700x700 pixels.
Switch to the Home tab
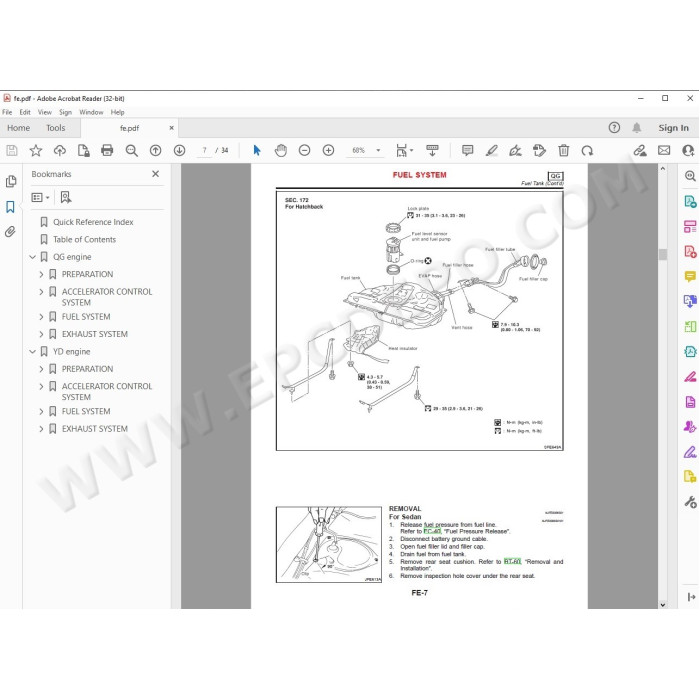(18, 128)
